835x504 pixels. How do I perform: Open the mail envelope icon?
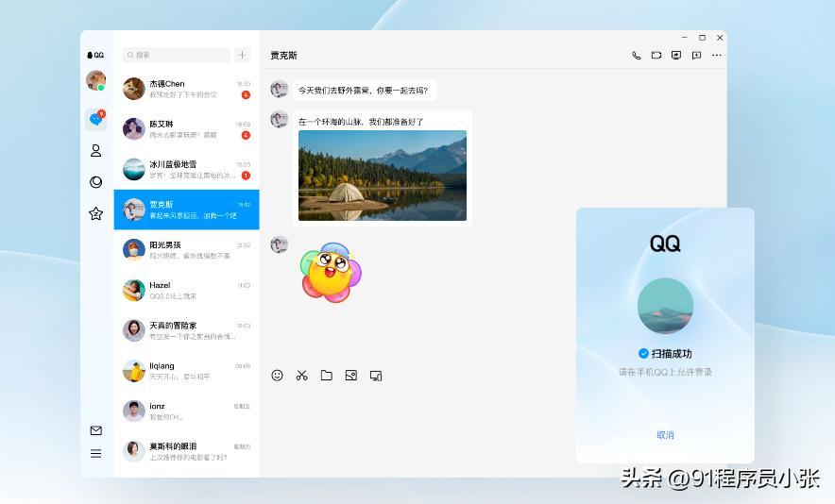point(95,430)
